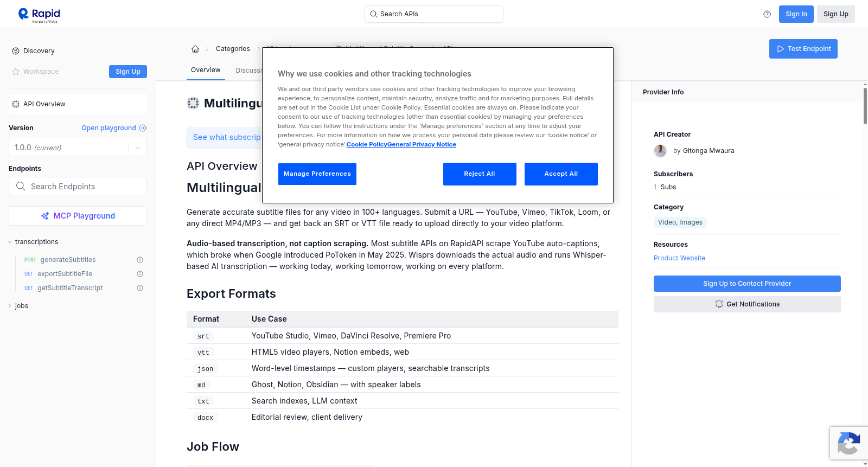Click the json format cell
Viewport: 868px width, 467px height.
(206, 369)
